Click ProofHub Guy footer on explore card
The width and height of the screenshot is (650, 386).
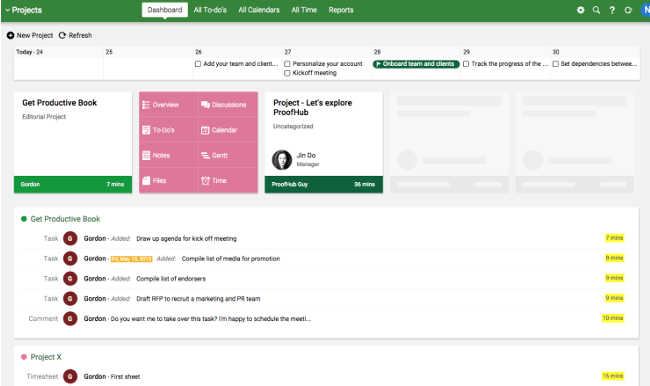(x=324, y=185)
